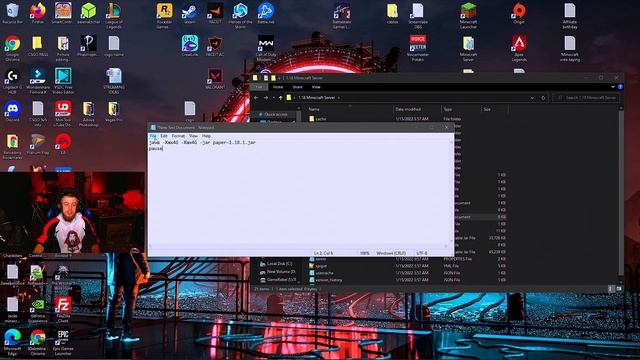640x360 pixels.
Task: Click the Back arrow in File Explorer
Action: click(x=256, y=98)
